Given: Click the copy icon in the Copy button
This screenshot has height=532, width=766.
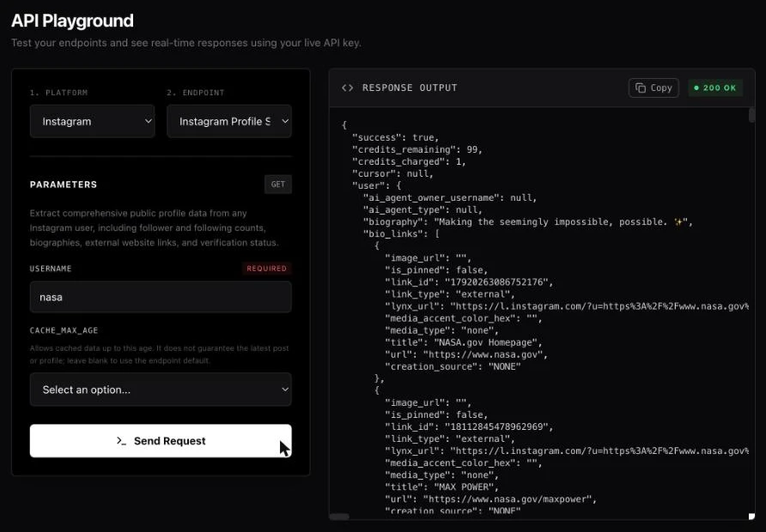Looking at the screenshot, I should click(x=640, y=88).
